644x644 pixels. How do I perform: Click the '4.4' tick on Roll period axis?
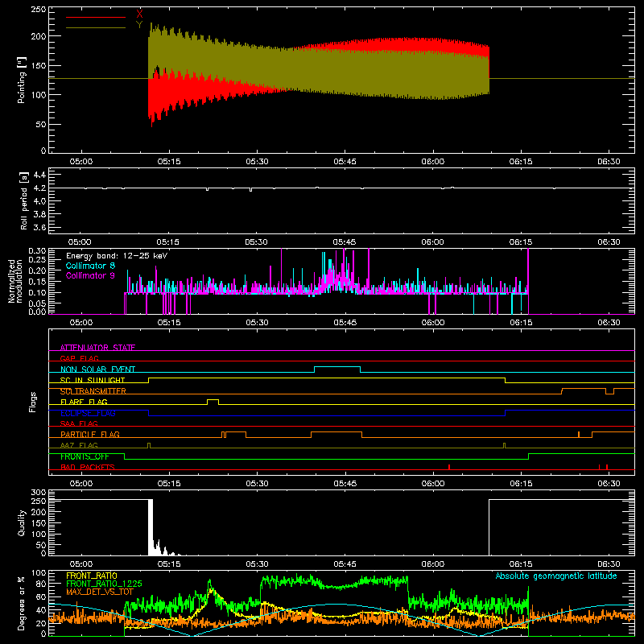(39, 175)
